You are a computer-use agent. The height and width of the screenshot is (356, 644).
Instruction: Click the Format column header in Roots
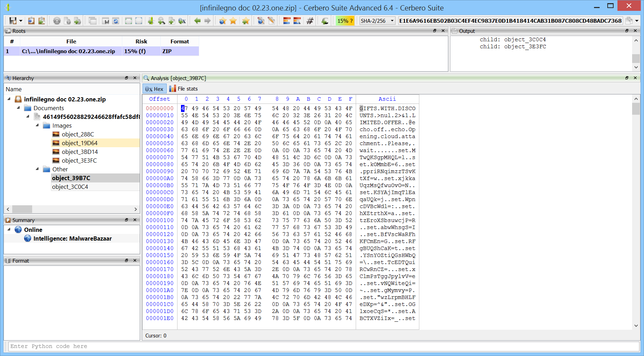click(180, 41)
